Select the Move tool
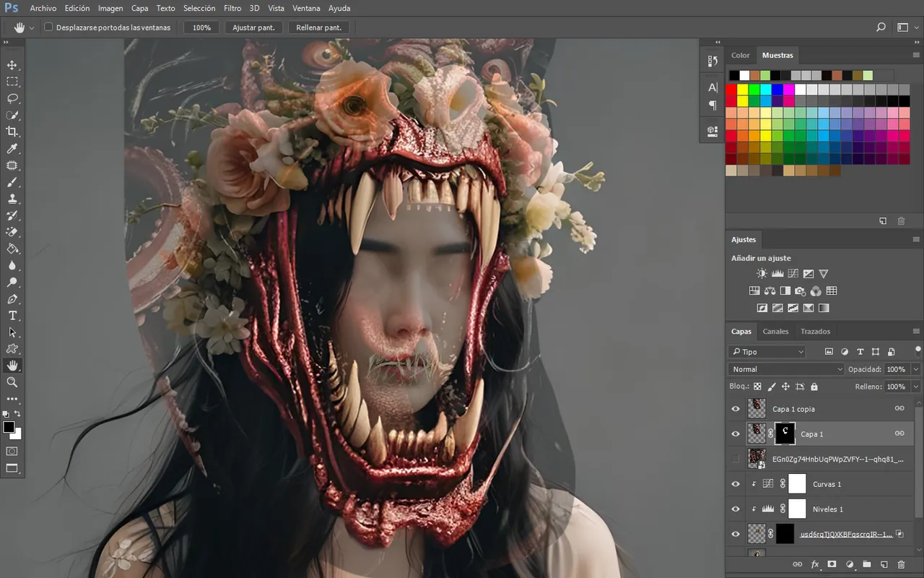The image size is (924, 578). point(12,65)
